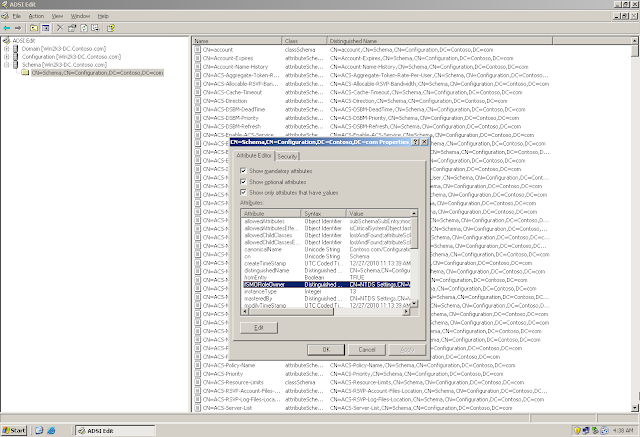Sort list by the Name column header
This screenshot has height=437, width=640.
pos(237,41)
